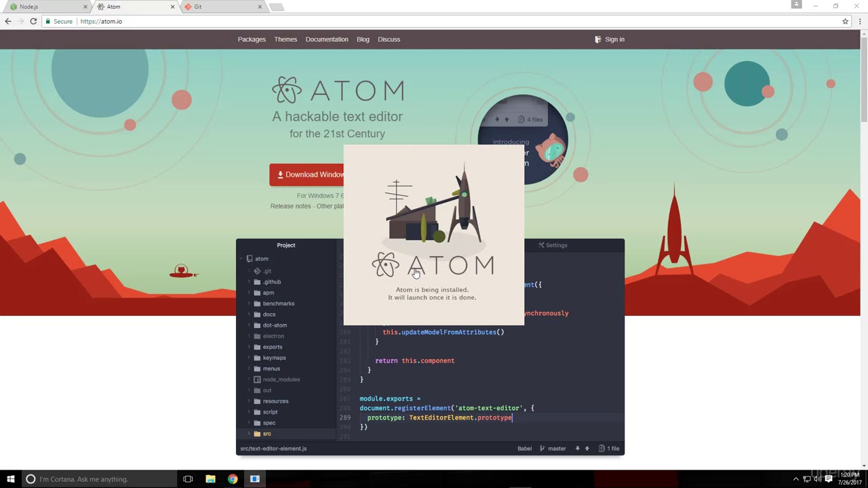The height and width of the screenshot is (488, 868).
Task: Click the yellow folder icon beside src
Action: pyautogui.click(x=257, y=434)
